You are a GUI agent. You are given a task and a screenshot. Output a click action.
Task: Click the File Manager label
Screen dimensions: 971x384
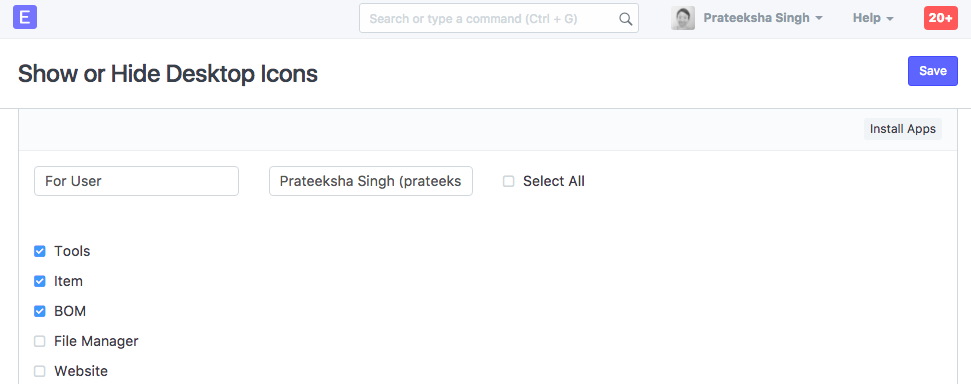pos(96,341)
